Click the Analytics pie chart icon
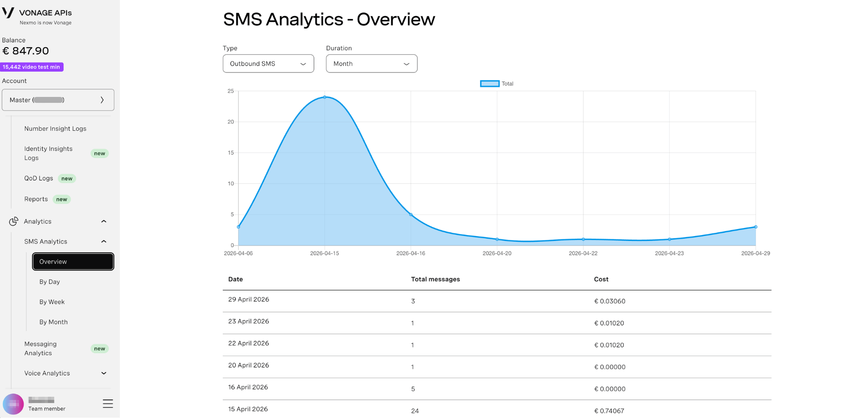Screen dimensions: 868x419 pos(14,221)
